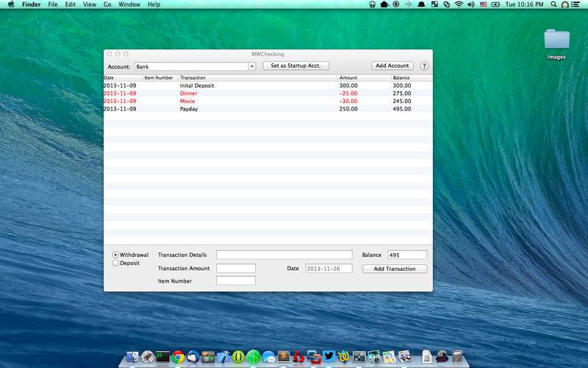Select the Inital Deposit transaction row
Screen dimensions: 588x368
[268, 85]
